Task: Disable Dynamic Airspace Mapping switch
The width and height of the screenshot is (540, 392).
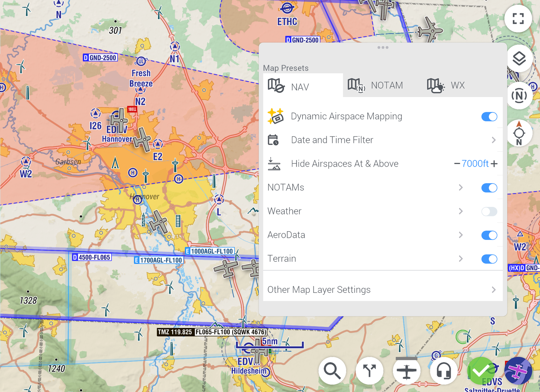Action: (x=489, y=117)
